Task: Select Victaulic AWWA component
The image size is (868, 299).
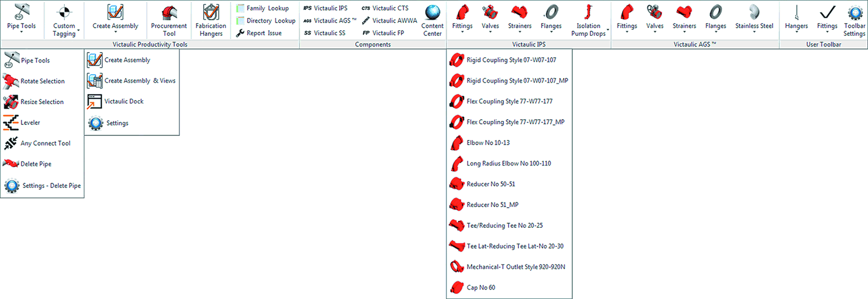Action: 389,20
